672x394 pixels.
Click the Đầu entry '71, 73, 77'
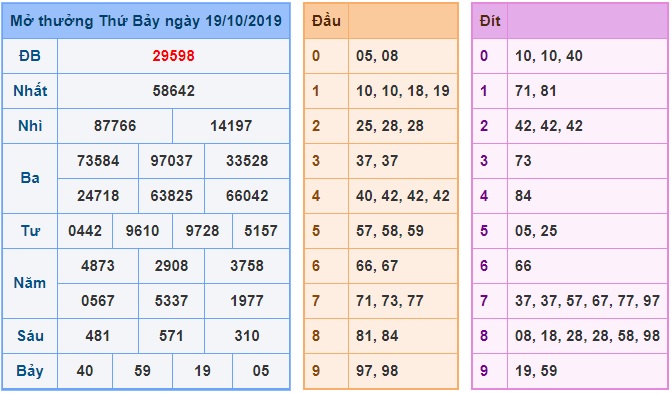click(x=390, y=301)
